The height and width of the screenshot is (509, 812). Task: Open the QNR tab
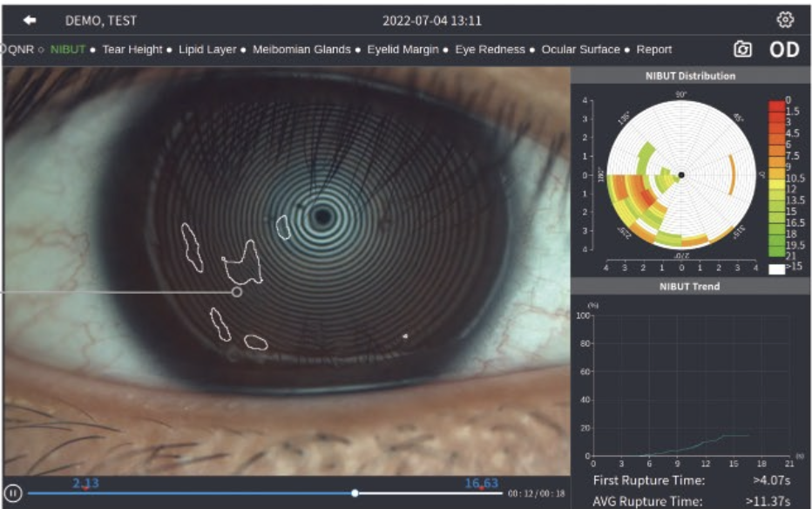coord(20,50)
